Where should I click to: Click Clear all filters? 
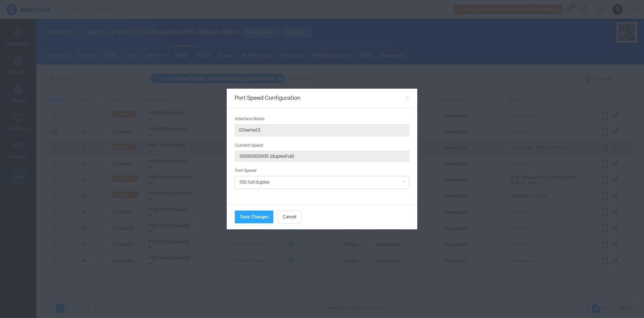click(301, 79)
